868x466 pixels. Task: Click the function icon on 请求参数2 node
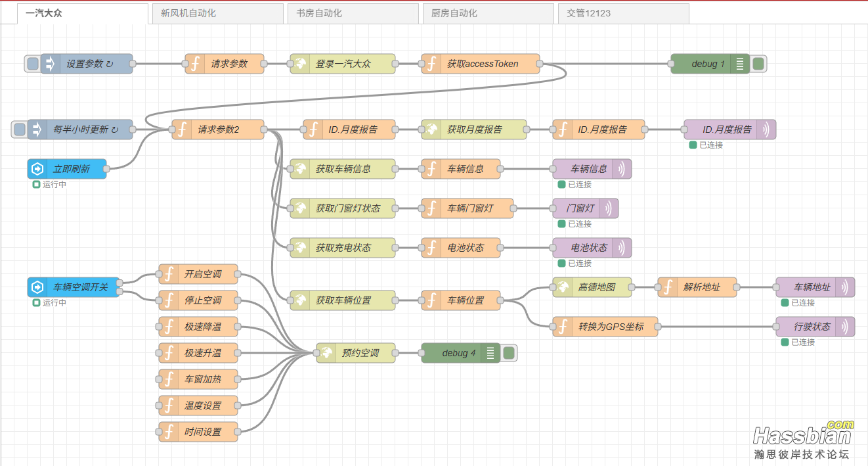[182, 129]
